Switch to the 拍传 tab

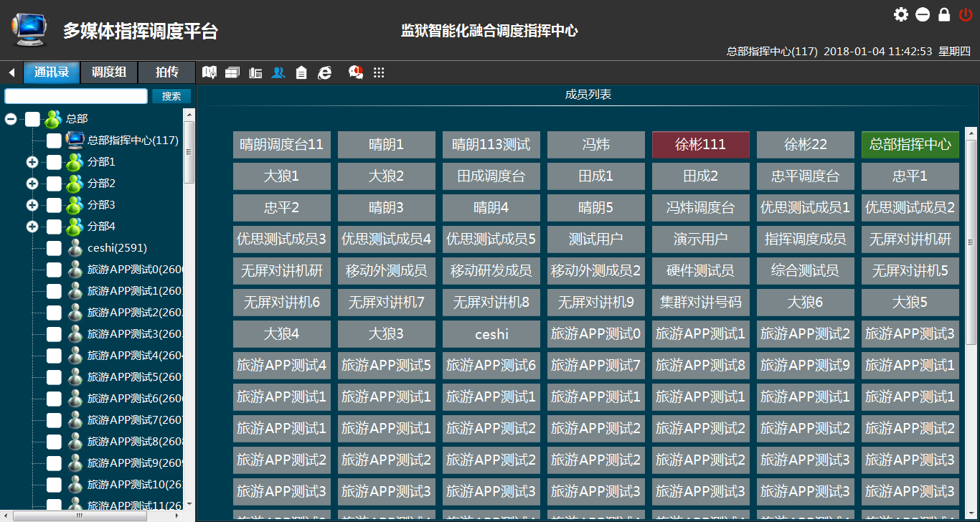click(x=166, y=72)
